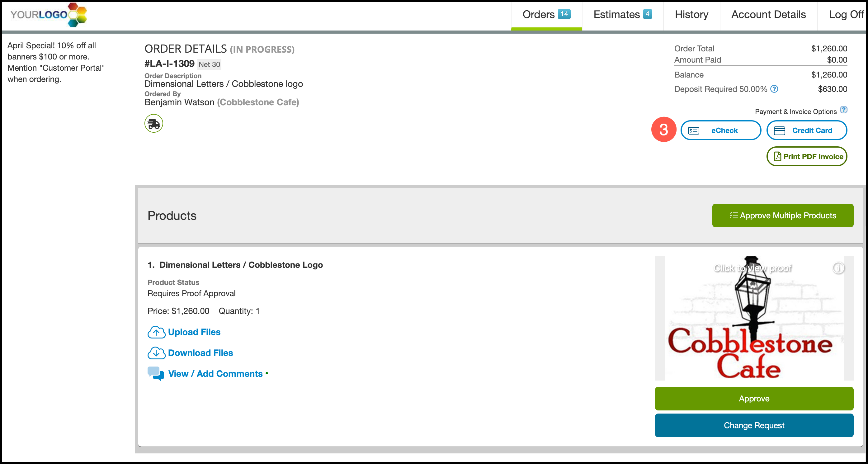
Task: Click the Deposit Required help question icon
Action: [x=774, y=89]
